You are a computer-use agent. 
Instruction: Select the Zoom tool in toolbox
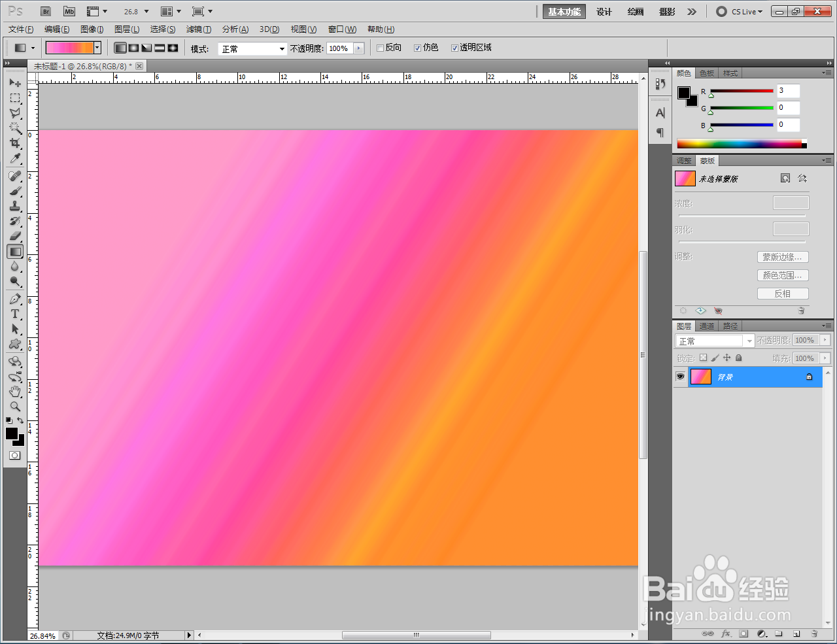coord(15,407)
